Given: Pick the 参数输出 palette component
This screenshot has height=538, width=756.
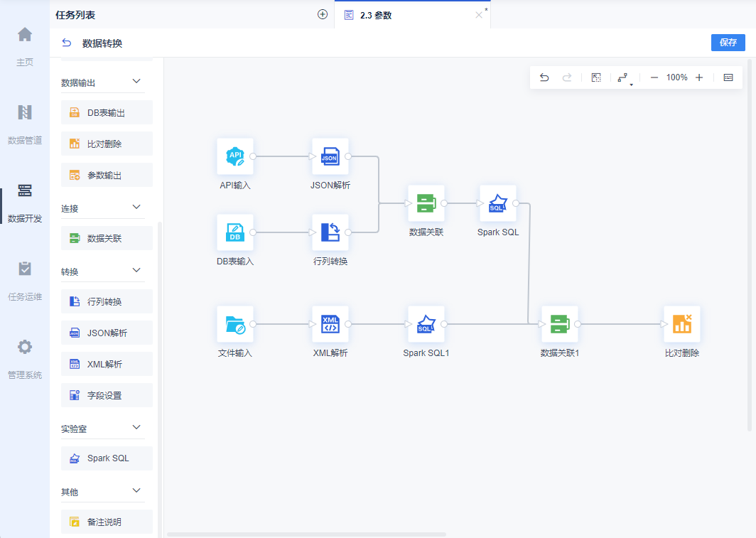Looking at the screenshot, I should pos(107,175).
